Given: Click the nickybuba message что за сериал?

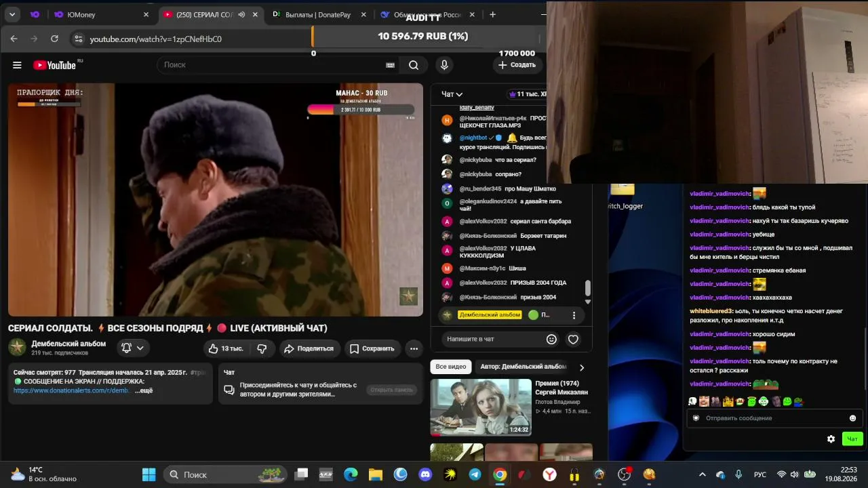Looking at the screenshot, I should (515, 160).
